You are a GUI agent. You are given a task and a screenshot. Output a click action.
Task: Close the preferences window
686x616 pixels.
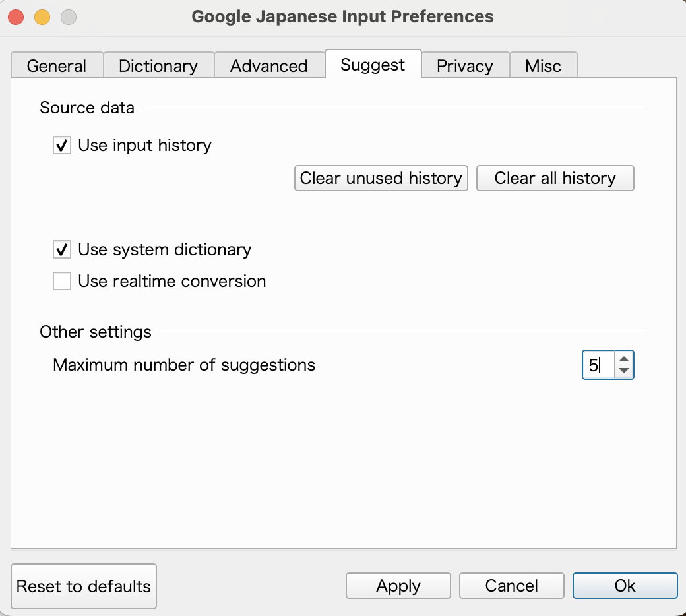point(16,16)
